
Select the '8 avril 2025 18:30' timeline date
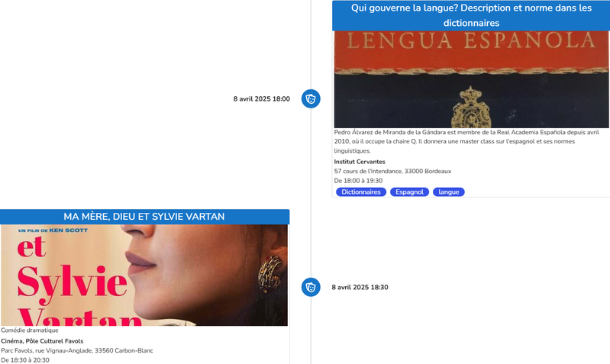(360, 288)
